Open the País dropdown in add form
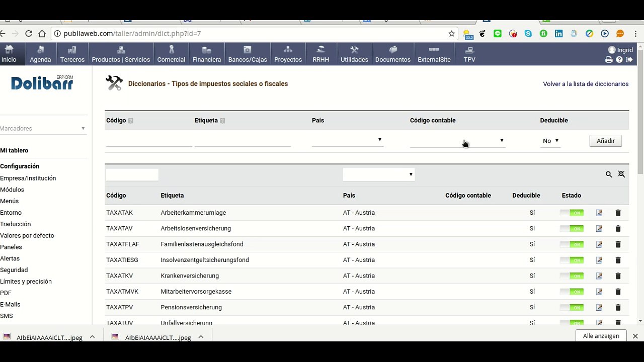 (x=348, y=140)
